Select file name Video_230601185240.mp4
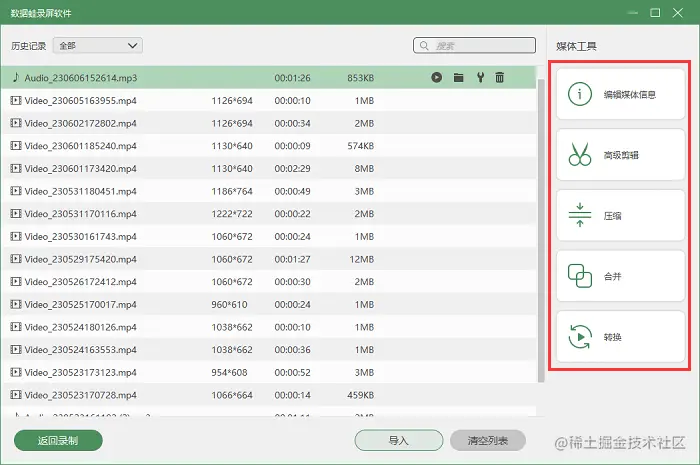 pos(80,146)
